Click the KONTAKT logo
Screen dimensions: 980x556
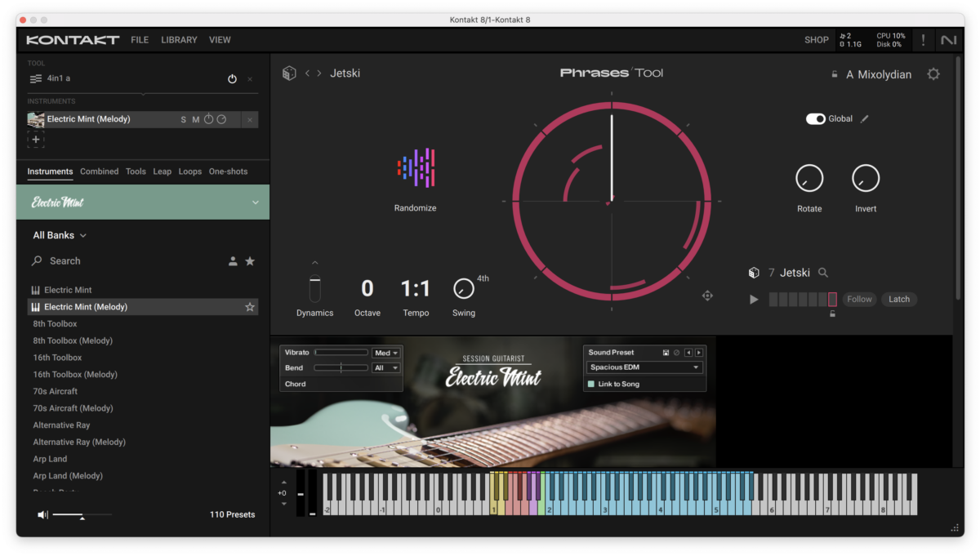coord(73,40)
